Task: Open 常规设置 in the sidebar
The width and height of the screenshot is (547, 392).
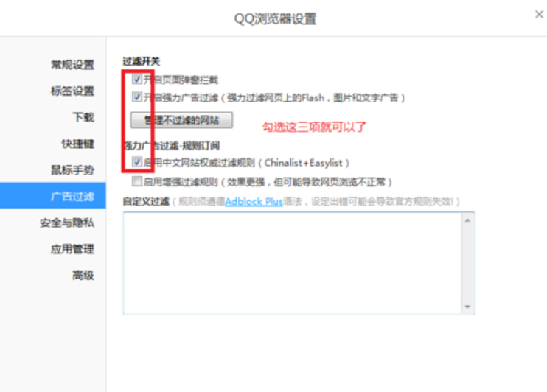Action: (x=72, y=65)
